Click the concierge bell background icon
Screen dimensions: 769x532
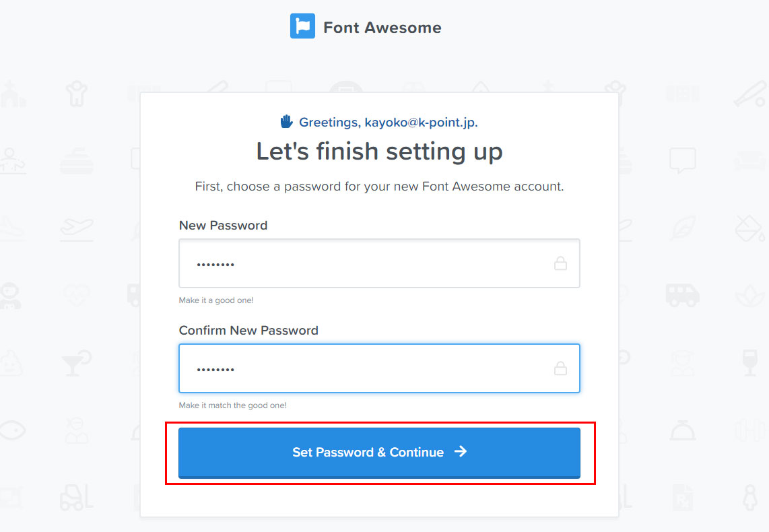[682, 429]
